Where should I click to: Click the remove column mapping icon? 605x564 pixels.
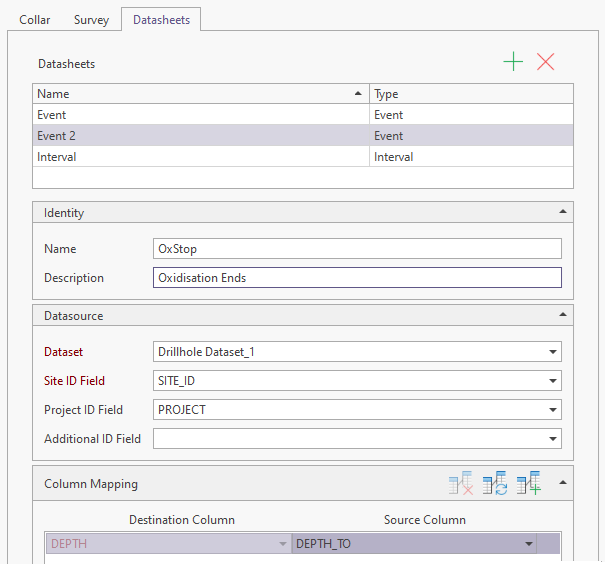point(460,484)
